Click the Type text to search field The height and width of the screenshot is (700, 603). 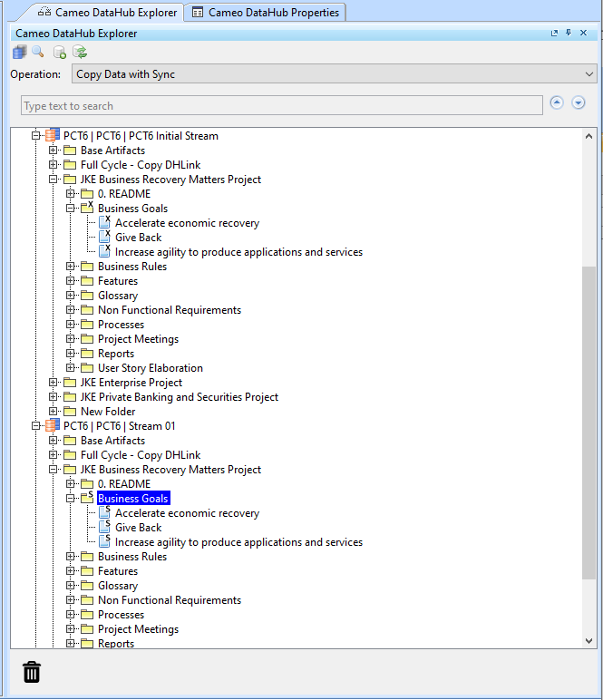[282, 105]
